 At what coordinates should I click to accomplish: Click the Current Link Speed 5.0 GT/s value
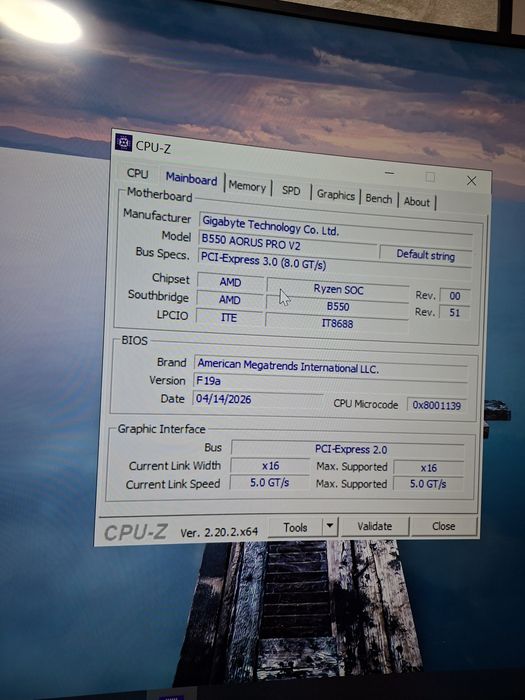click(x=269, y=483)
